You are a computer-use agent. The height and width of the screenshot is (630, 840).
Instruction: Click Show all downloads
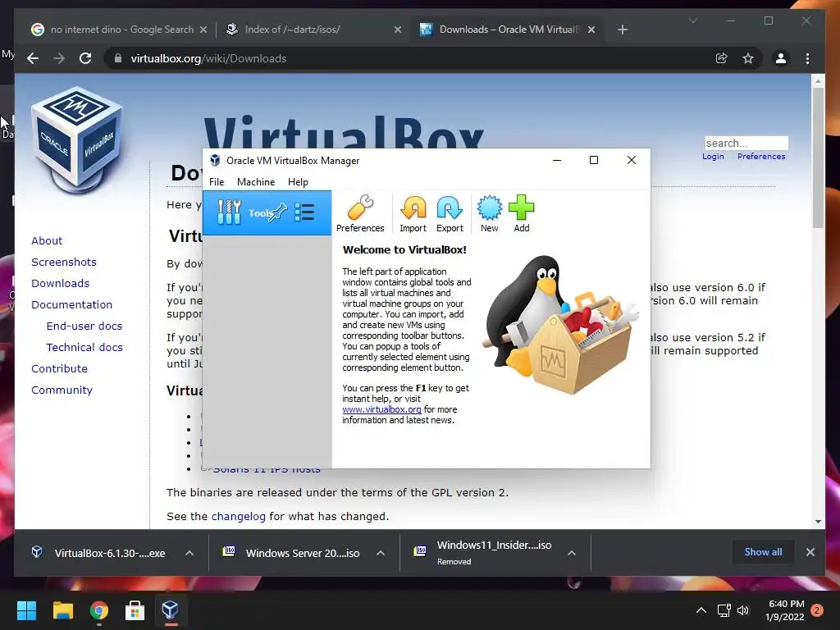point(763,552)
